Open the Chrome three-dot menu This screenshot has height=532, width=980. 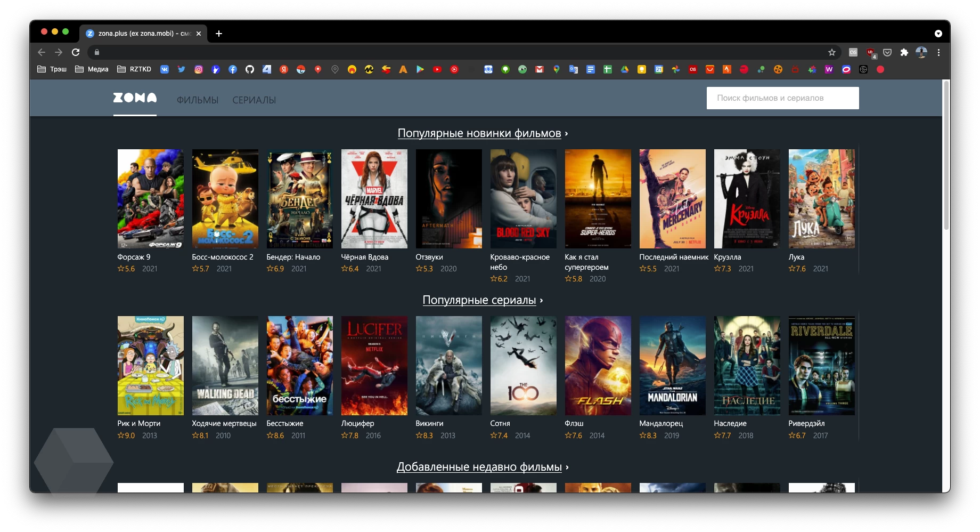click(x=938, y=52)
